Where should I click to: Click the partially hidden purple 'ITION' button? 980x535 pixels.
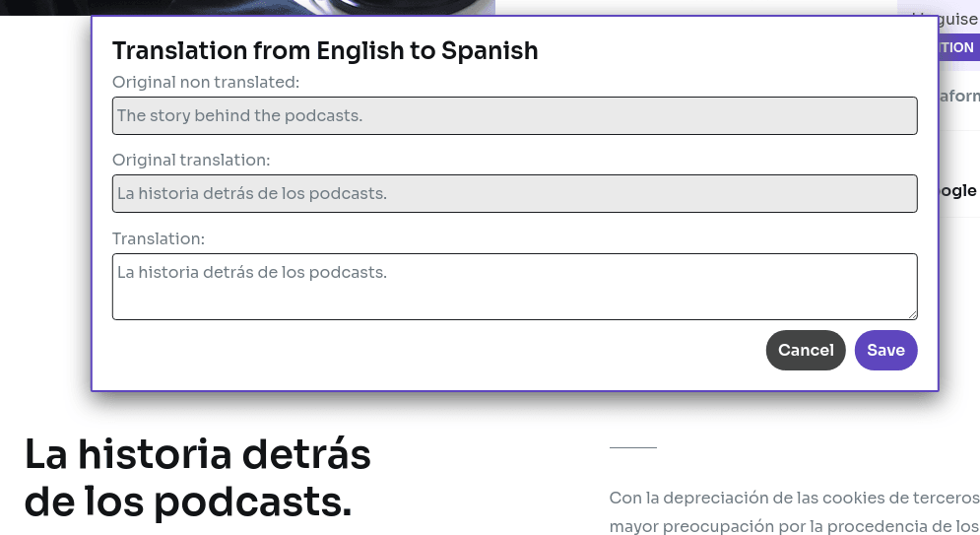957,47
